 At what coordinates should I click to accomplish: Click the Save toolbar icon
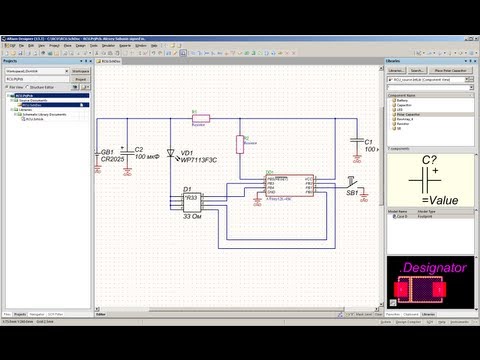click(x=20, y=53)
